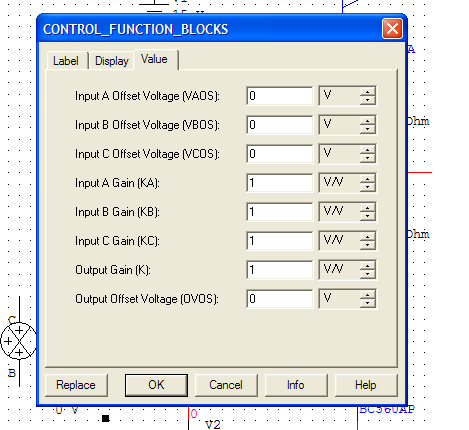Increase VAOS unit with up arrow

368,92
